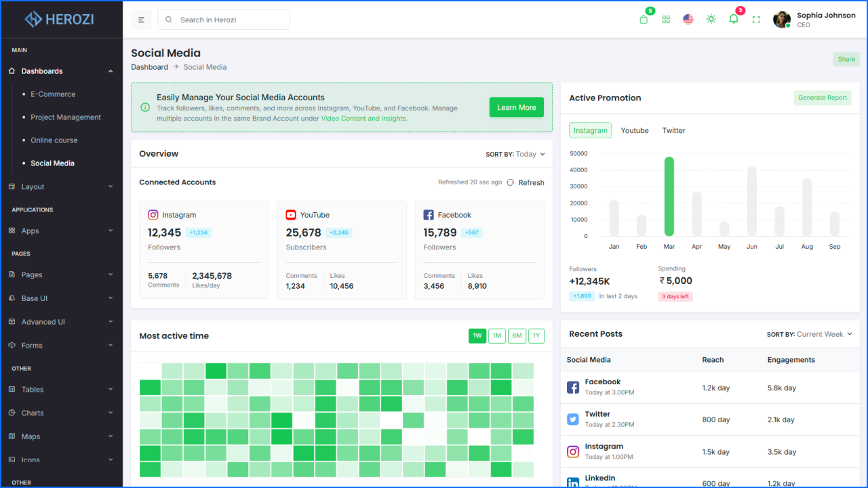Click the Learn More button
The image size is (868, 488).
(517, 107)
